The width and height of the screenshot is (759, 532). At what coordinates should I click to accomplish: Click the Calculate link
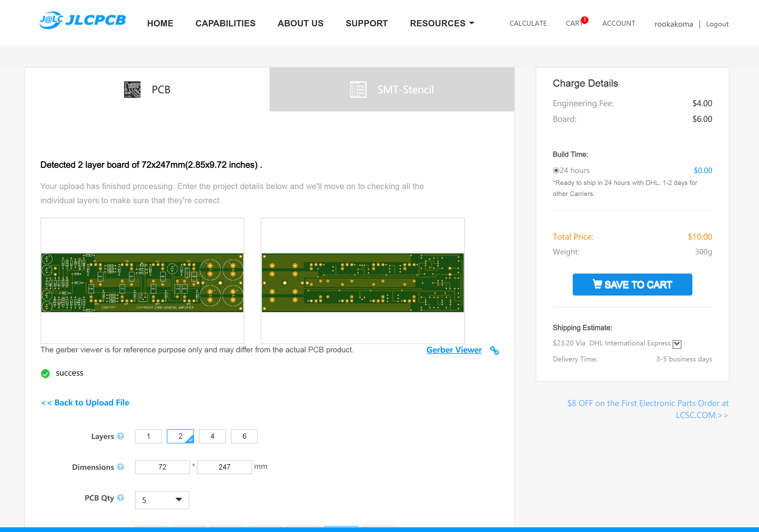coord(528,24)
